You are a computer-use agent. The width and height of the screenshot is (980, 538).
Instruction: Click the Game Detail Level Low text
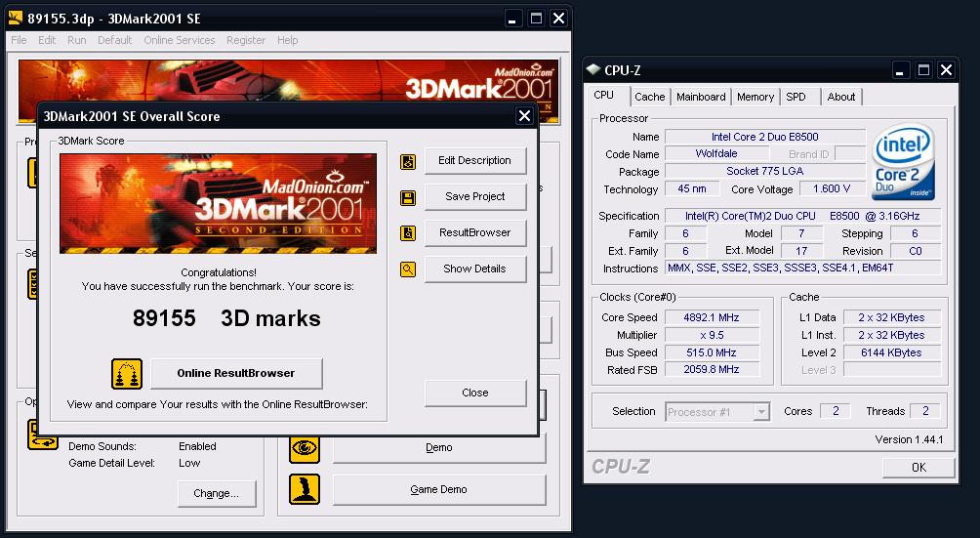[135, 463]
